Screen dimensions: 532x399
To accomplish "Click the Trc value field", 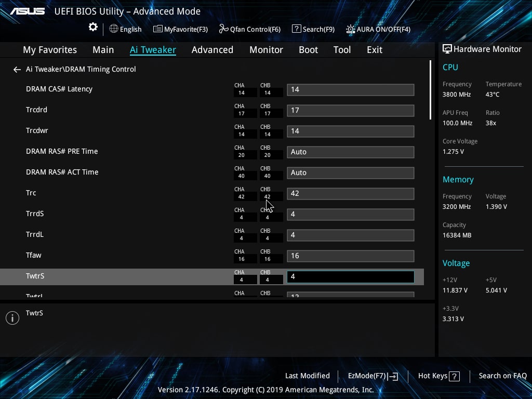I will pos(351,193).
